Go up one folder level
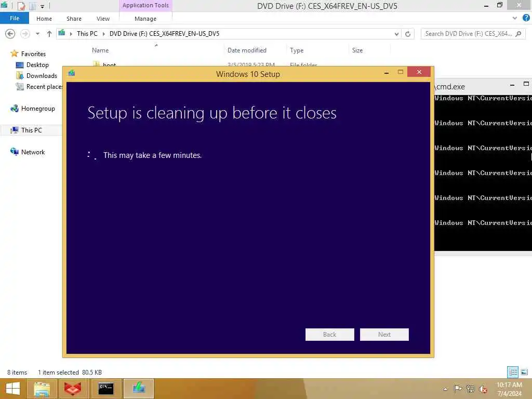Image resolution: width=532 pixels, height=399 pixels. point(49,34)
